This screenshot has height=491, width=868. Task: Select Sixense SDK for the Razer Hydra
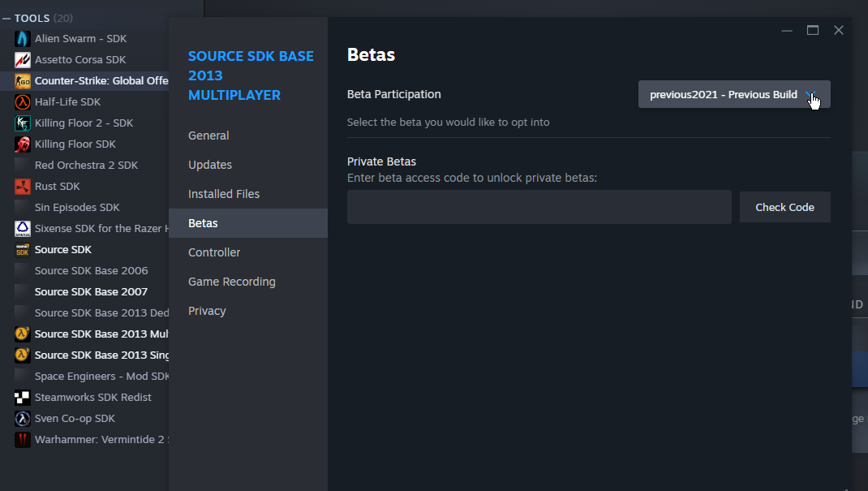[x=102, y=229]
